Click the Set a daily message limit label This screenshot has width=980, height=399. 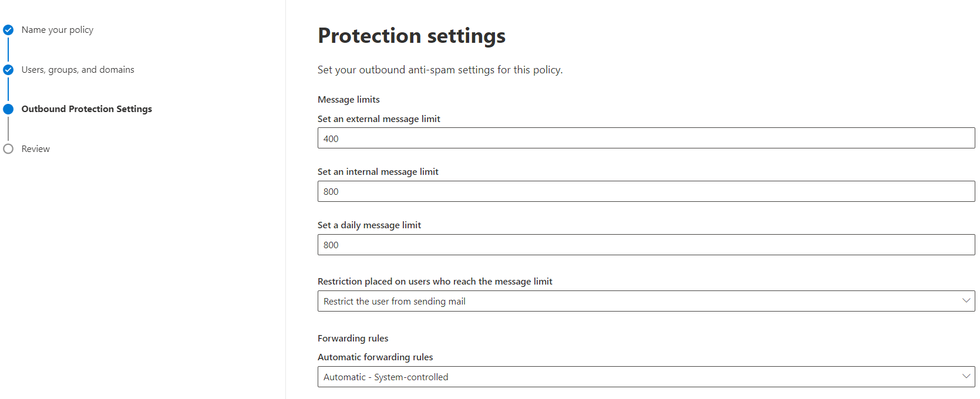[369, 225]
